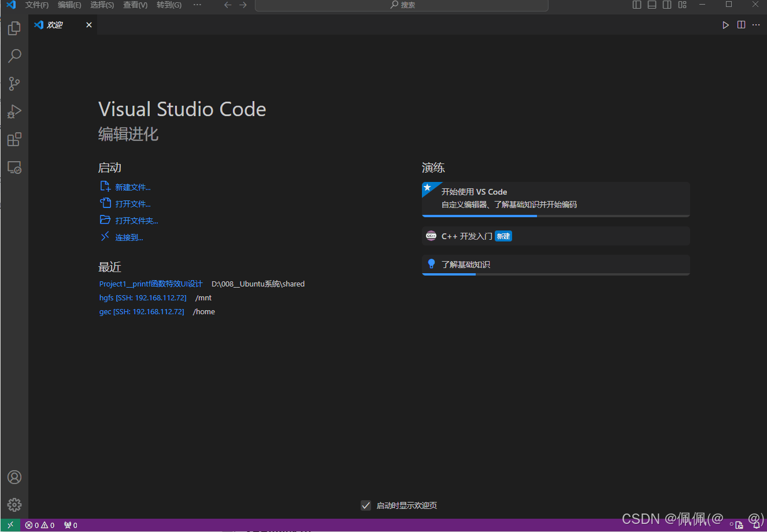The height and width of the screenshot is (532, 767).
Task: Click 打开文件夹... link
Action: pos(136,221)
